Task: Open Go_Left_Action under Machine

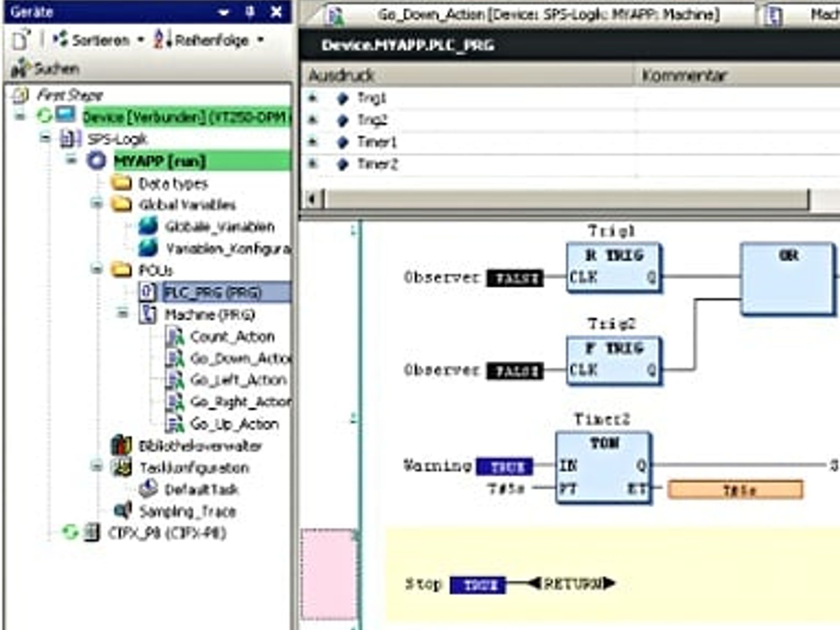Action: pos(238,380)
